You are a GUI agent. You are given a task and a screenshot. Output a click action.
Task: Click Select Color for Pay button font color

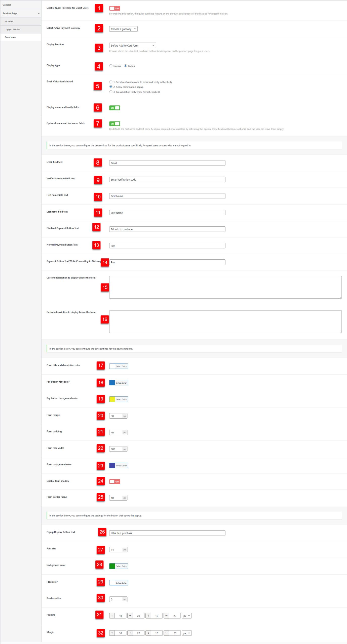[x=121, y=383]
